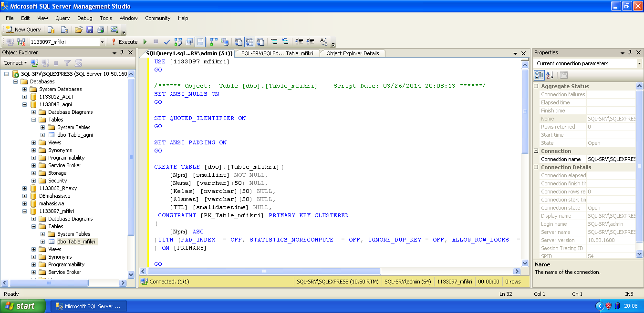The image size is (644, 313).
Task: Open a file with the folder icon
Action: click(x=79, y=30)
